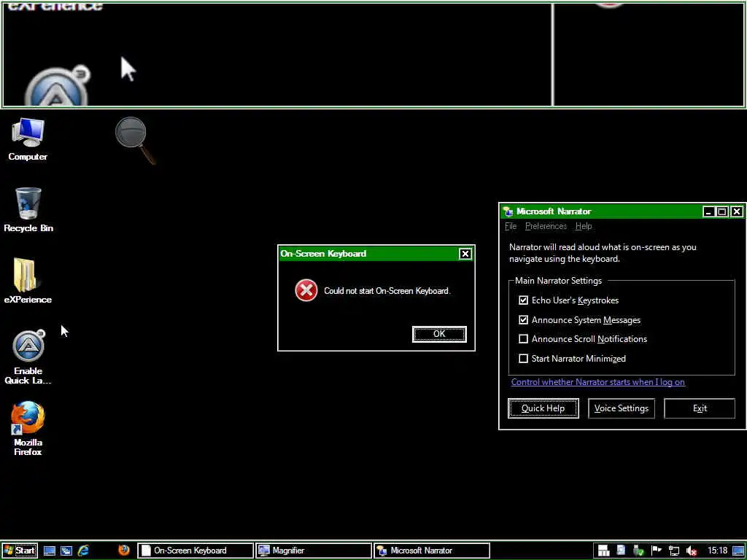Open Voice Settings in Narrator

pos(622,408)
